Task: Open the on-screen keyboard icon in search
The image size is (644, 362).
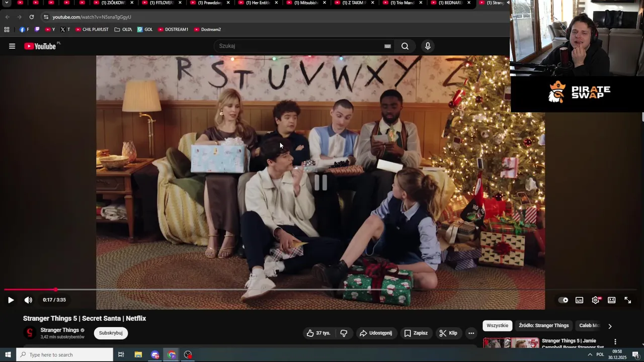Action: [387, 46]
